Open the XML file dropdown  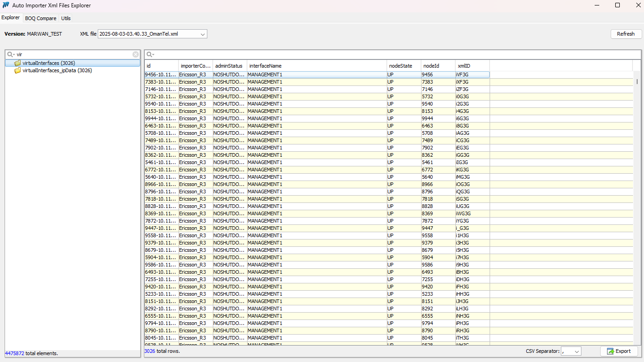click(x=202, y=34)
